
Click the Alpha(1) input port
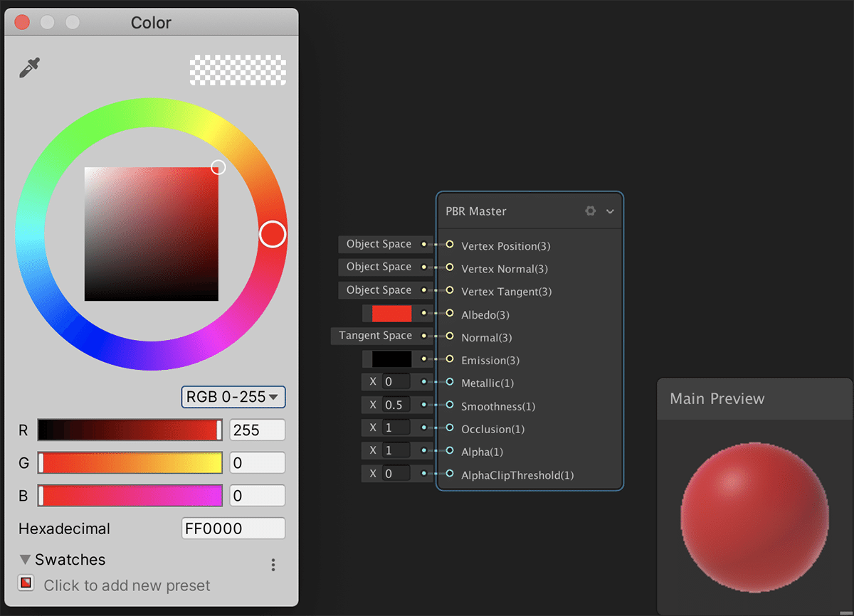[x=450, y=450]
